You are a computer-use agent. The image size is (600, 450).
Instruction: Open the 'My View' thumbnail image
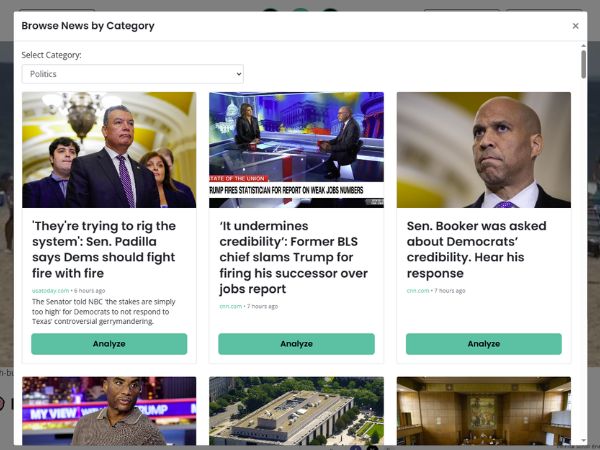click(109, 411)
